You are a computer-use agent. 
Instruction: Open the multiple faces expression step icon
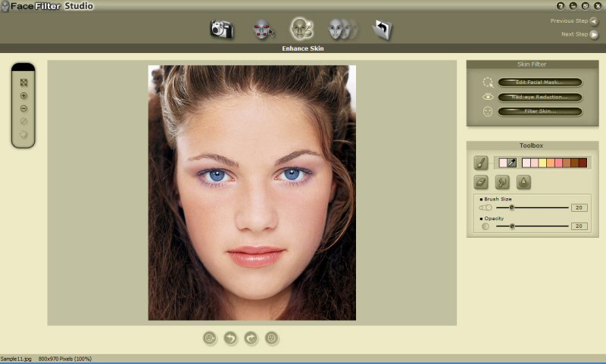(x=341, y=30)
